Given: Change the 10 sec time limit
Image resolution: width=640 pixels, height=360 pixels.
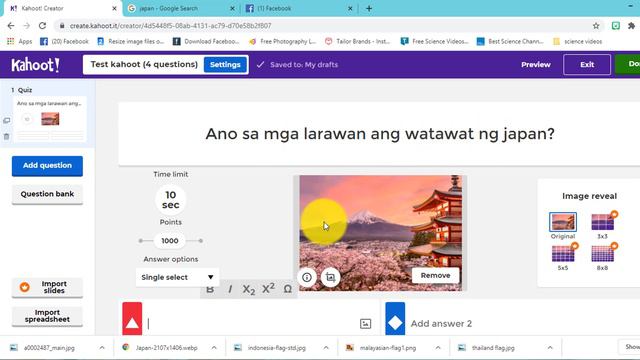Looking at the screenshot, I should click(x=171, y=200).
